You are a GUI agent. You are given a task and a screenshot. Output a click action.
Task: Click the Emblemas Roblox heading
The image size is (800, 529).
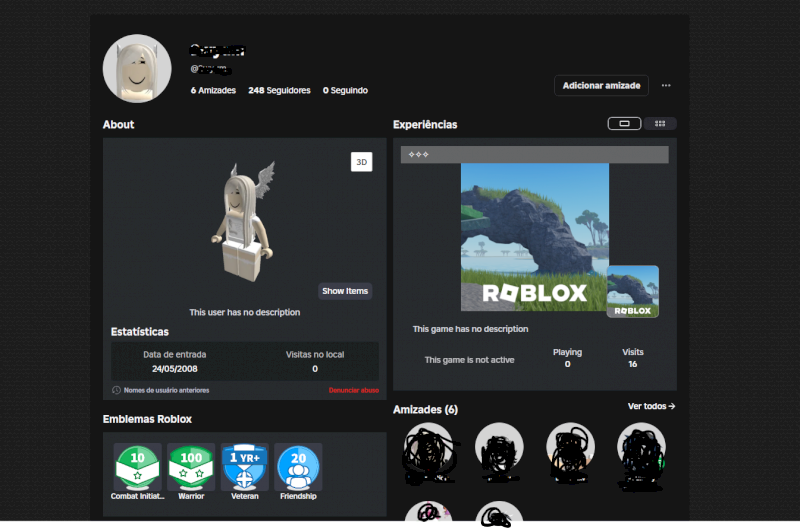tap(147, 419)
